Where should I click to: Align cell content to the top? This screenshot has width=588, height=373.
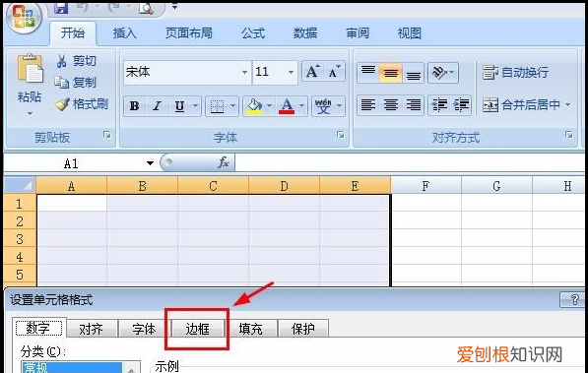coord(368,73)
